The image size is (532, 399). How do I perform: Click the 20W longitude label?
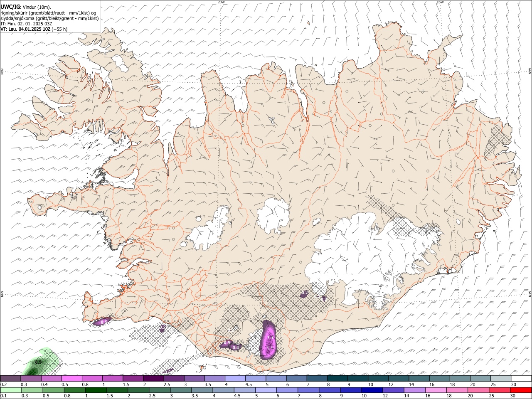point(222,2)
